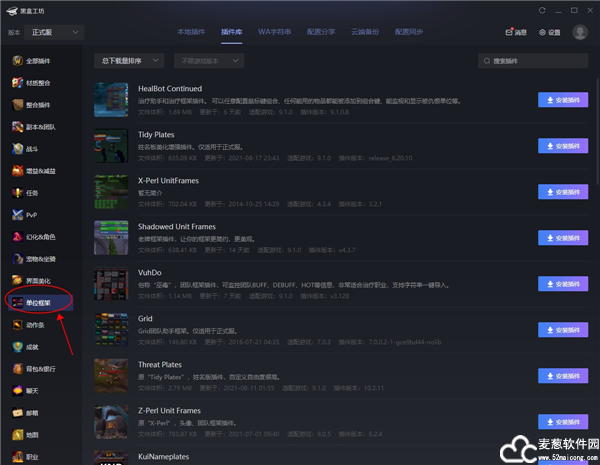The height and width of the screenshot is (465, 600).
Task: Install the VuhDo addon
Action: click(563, 284)
